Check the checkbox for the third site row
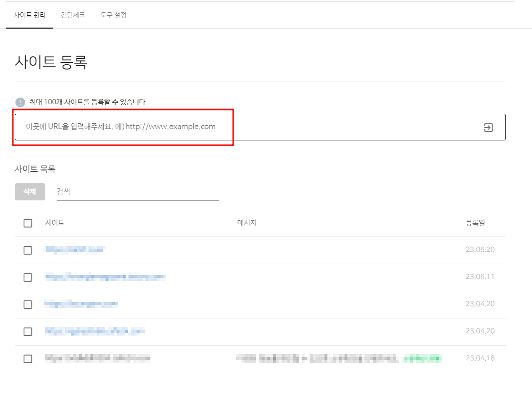This screenshot has width=532, height=396. (x=28, y=304)
